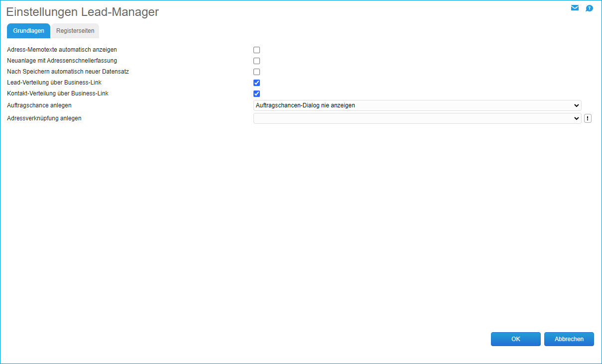The height and width of the screenshot is (364, 602).
Task: Click the label Lead-Verteilung über Business-Link
Action: (54, 83)
